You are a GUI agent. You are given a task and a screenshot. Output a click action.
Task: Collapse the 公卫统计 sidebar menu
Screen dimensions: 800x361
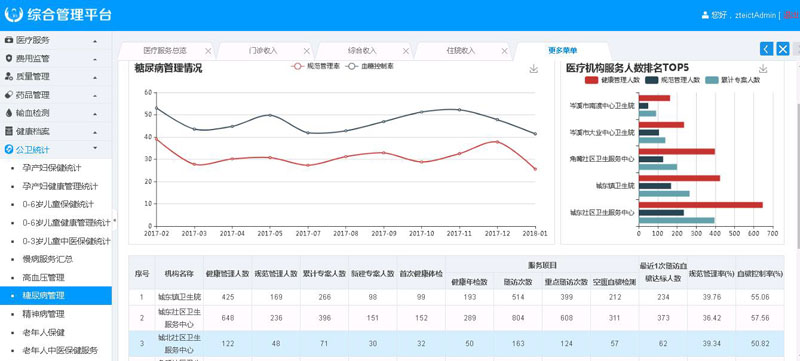coord(56,149)
